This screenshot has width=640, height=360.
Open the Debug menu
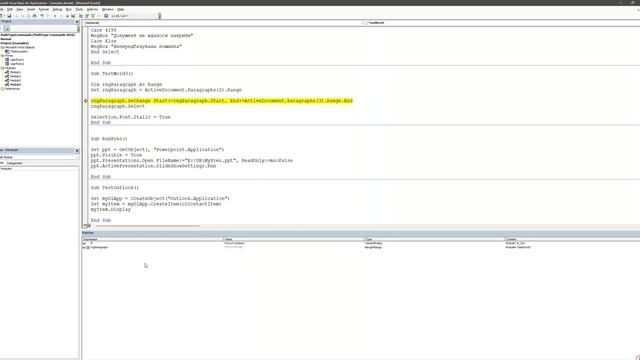[57, 9]
